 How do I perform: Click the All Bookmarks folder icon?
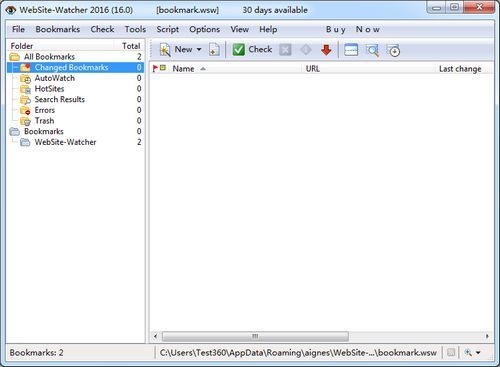(x=15, y=57)
